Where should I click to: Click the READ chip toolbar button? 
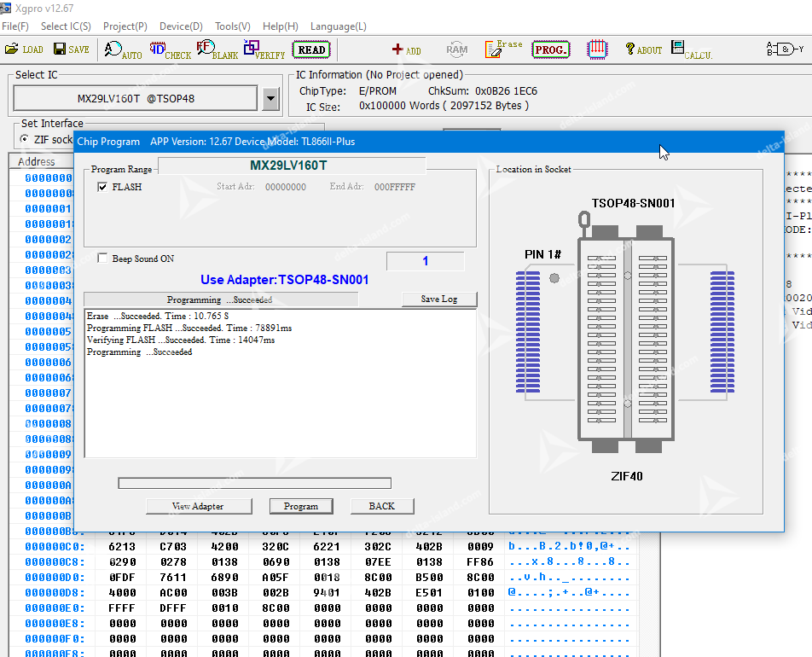pyautogui.click(x=311, y=49)
